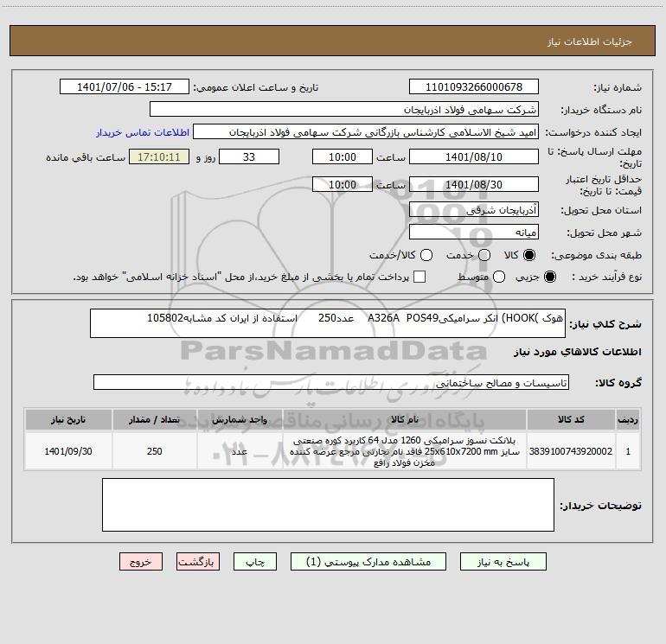Click the remaining time countdown 17:10:11

point(159,156)
